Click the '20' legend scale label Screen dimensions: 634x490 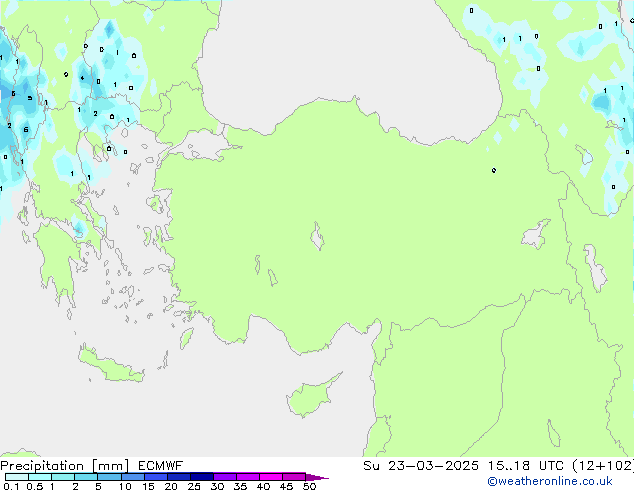[171, 486]
